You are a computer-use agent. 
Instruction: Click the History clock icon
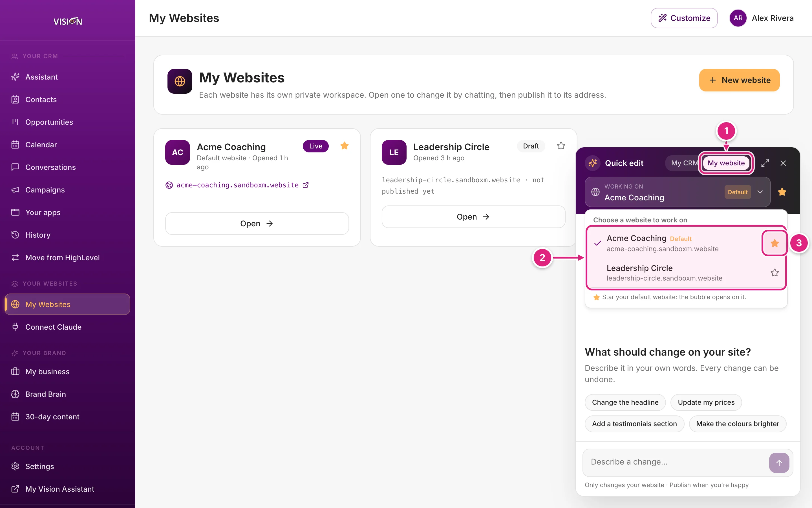coord(15,235)
